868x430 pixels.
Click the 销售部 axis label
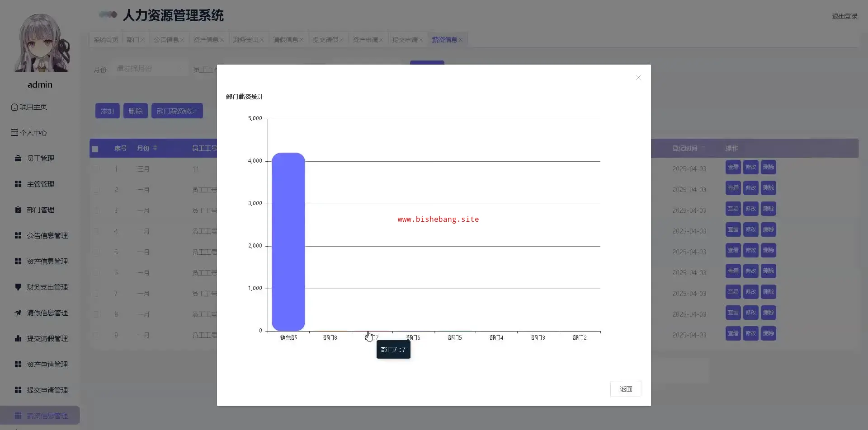288,338
